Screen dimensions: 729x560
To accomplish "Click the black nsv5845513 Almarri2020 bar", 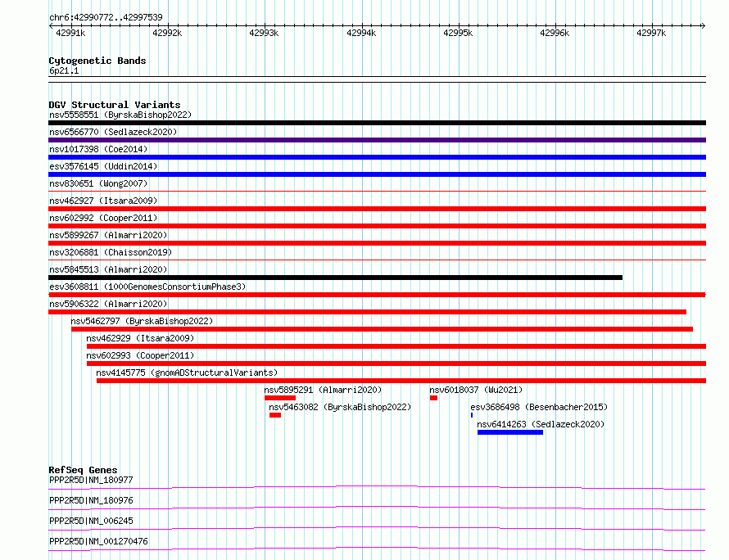I will (x=335, y=278).
